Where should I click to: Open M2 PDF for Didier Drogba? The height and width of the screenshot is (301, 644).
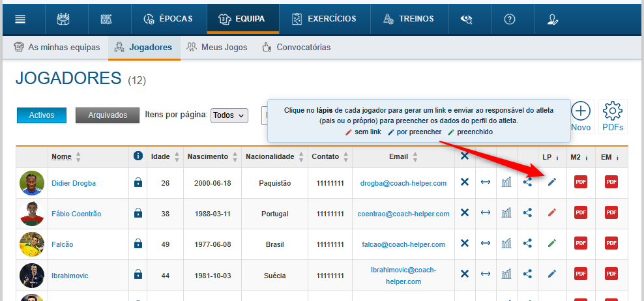(580, 182)
